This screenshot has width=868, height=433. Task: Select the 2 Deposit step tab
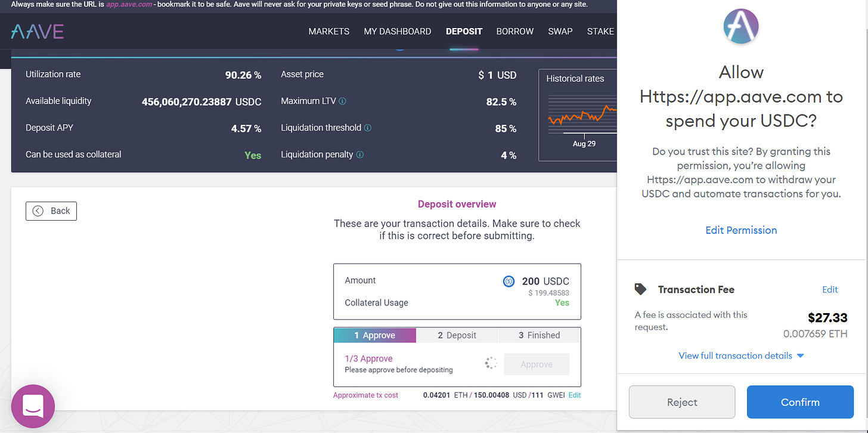click(x=457, y=335)
